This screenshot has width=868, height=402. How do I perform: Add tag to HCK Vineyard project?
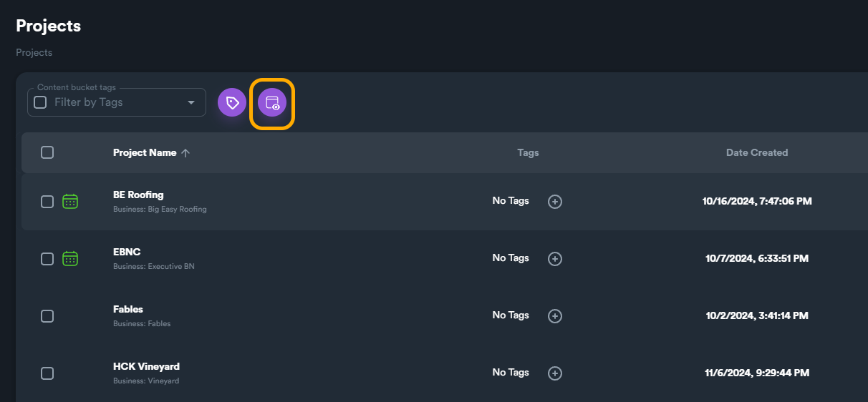[x=555, y=373]
